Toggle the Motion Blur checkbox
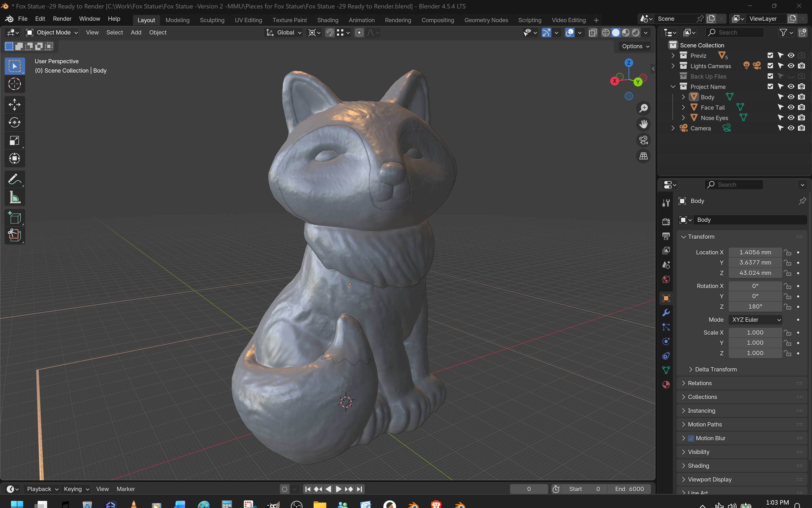The height and width of the screenshot is (508, 812). (691, 438)
